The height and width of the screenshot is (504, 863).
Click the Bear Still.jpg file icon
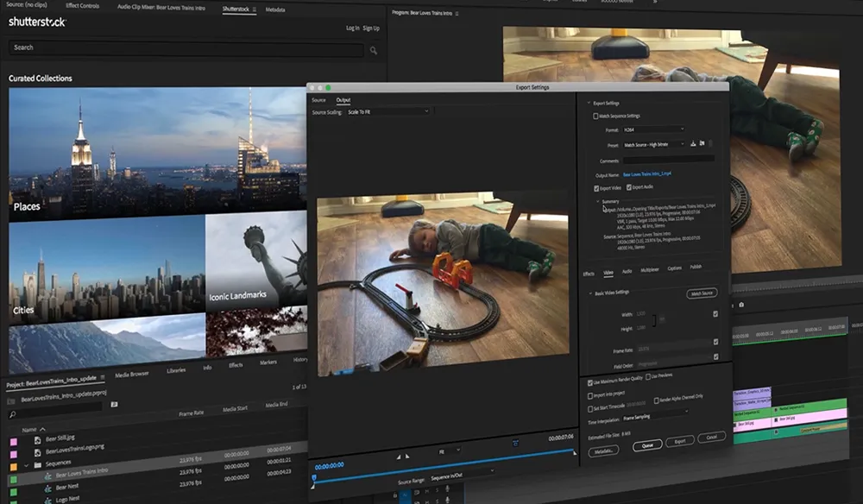37,440
